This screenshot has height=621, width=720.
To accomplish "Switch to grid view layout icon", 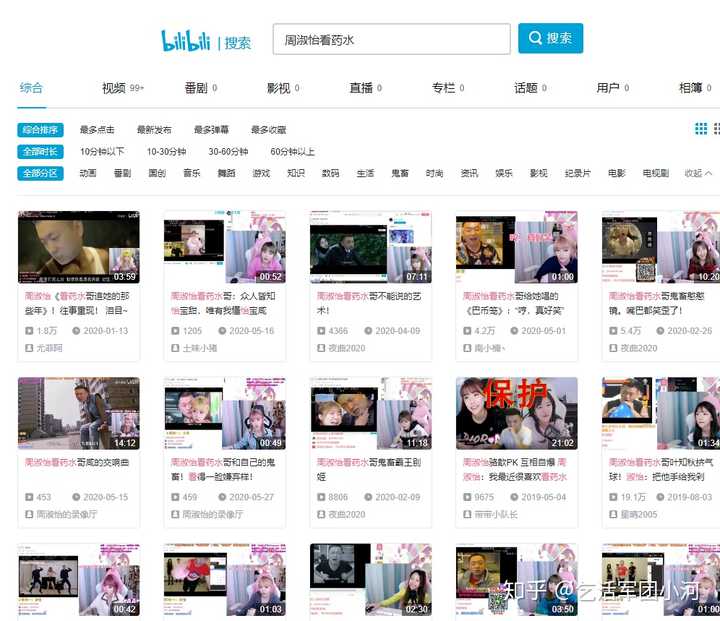I will [x=701, y=129].
